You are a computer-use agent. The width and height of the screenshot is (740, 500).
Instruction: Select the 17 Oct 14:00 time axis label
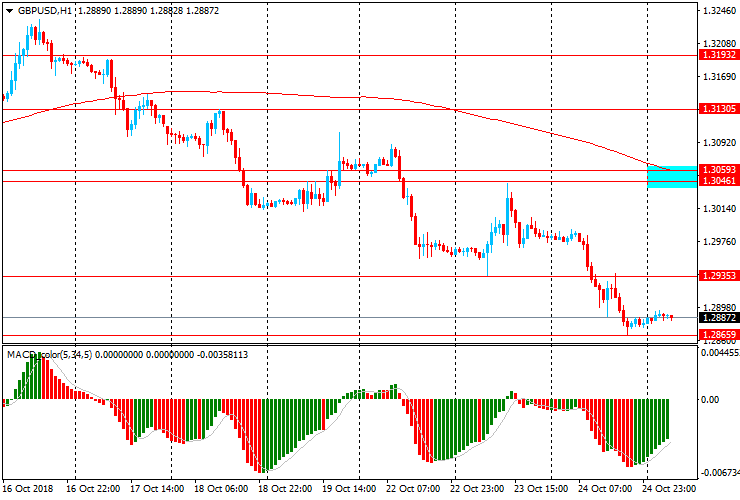[x=157, y=489]
